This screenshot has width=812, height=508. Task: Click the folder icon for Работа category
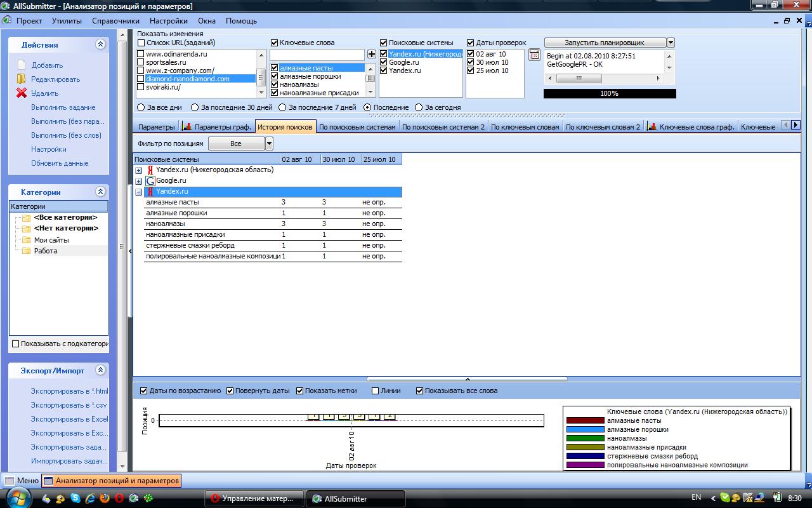pyautogui.click(x=26, y=251)
